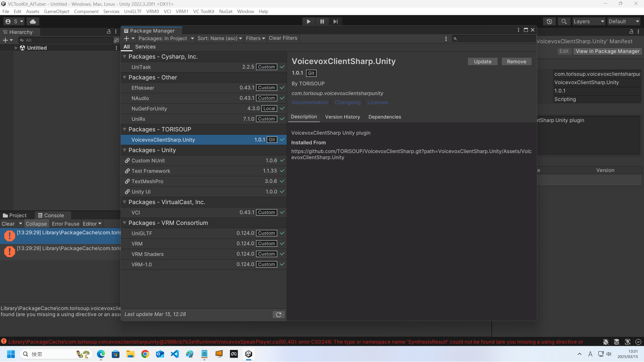Select the first console error entry
The width and height of the screenshot is (644, 362).
60,236
